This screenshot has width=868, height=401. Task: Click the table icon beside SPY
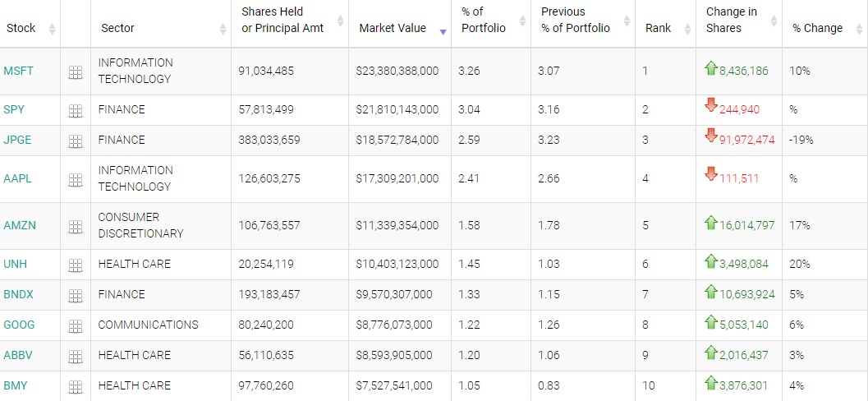pyautogui.click(x=76, y=110)
